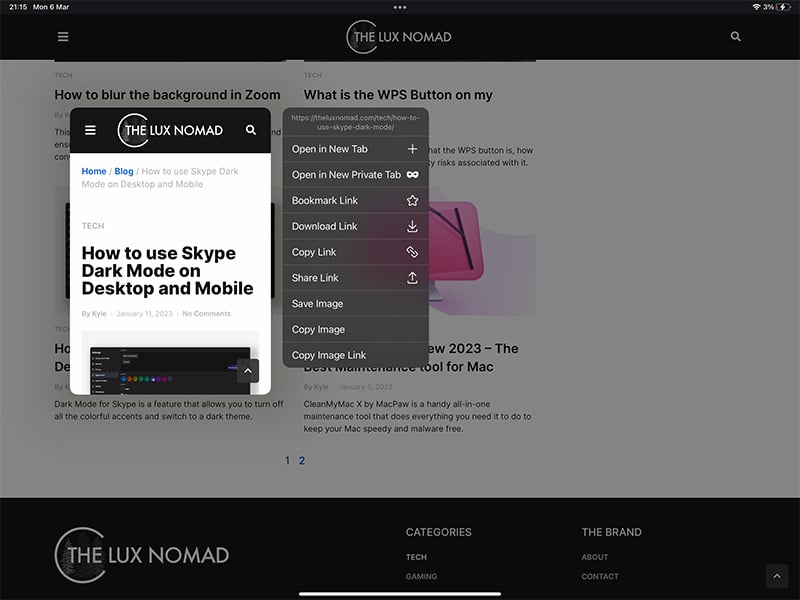The height and width of the screenshot is (600, 800).
Task: Click the status bar clock 21:15
Action: [18, 7]
